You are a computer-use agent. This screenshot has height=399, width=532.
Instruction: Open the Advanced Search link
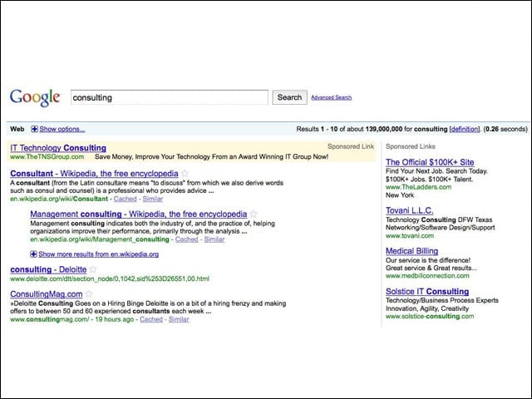(331, 97)
